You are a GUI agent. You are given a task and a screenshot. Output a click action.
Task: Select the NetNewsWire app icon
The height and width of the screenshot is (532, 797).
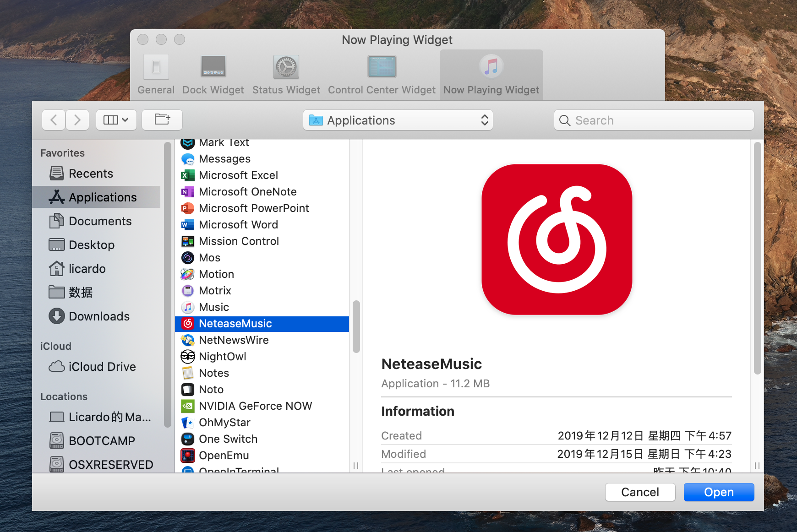[x=188, y=340]
